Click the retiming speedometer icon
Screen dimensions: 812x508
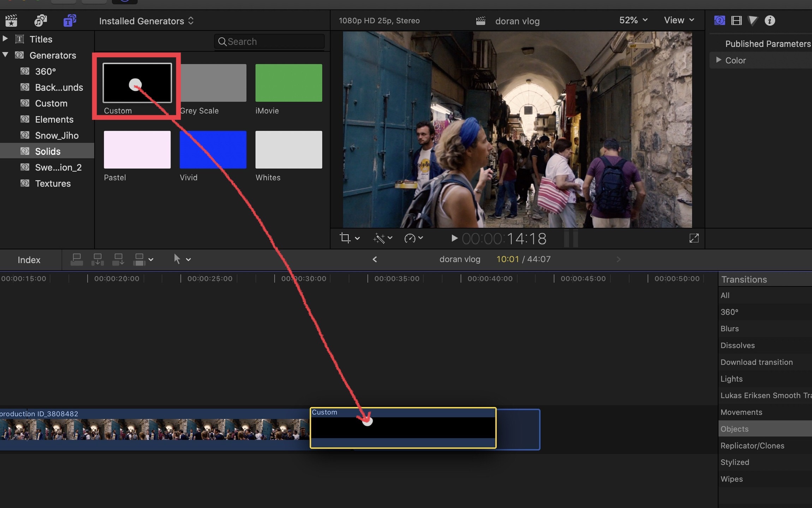coord(410,238)
